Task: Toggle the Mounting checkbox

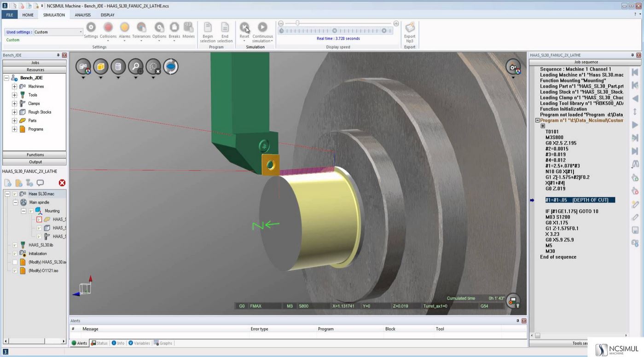Action: [x=31, y=211]
